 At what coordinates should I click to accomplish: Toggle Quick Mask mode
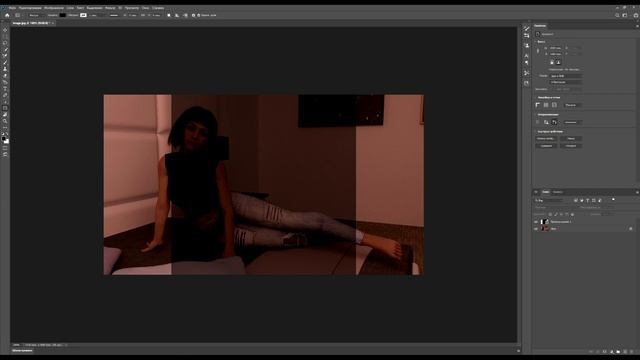tap(5, 148)
